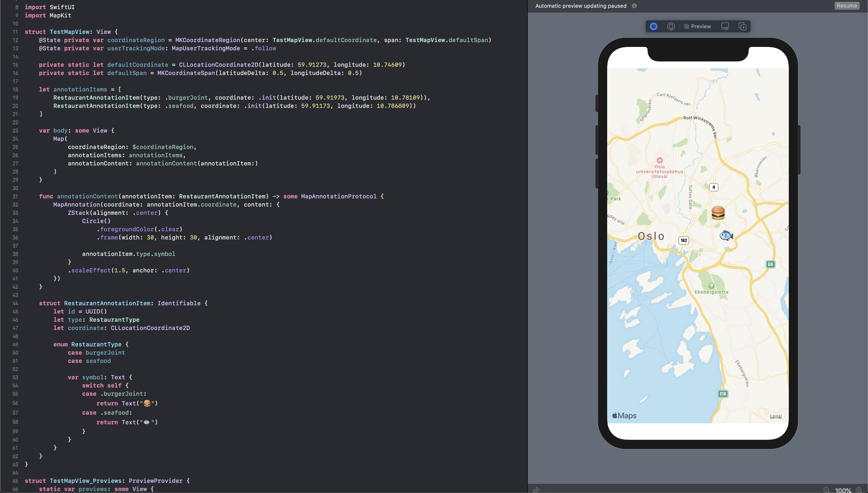Viewport: 868px width, 493px height.
Task: Resume automatic preview updating
Action: point(847,6)
